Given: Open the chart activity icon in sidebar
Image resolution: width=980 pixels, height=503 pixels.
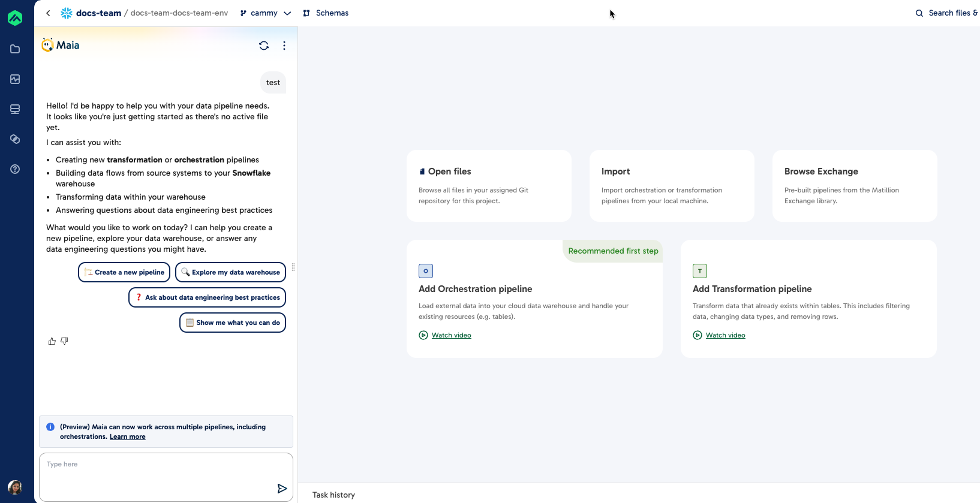Looking at the screenshot, I should click(15, 79).
